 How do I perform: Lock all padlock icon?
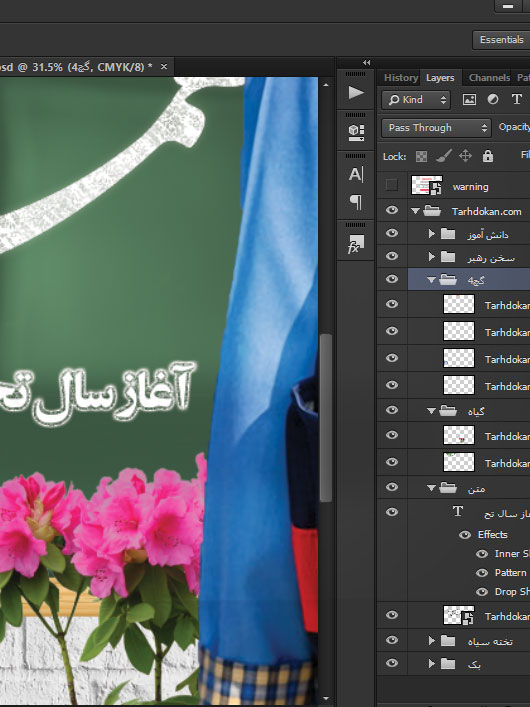[x=488, y=156]
